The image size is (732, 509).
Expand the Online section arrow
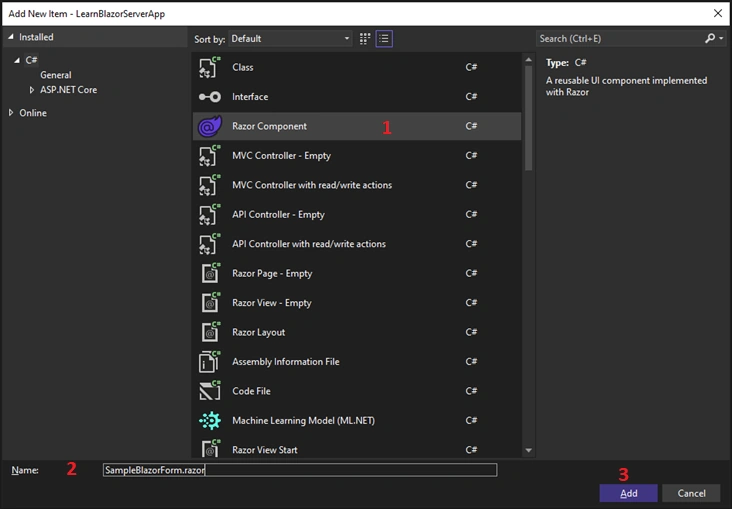[x=11, y=113]
